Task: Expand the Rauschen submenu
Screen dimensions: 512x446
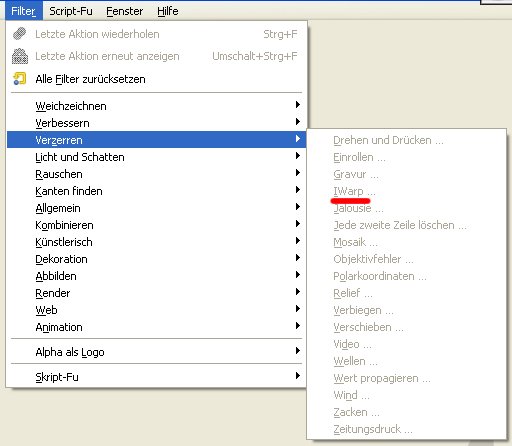Action: pyautogui.click(x=156, y=174)
